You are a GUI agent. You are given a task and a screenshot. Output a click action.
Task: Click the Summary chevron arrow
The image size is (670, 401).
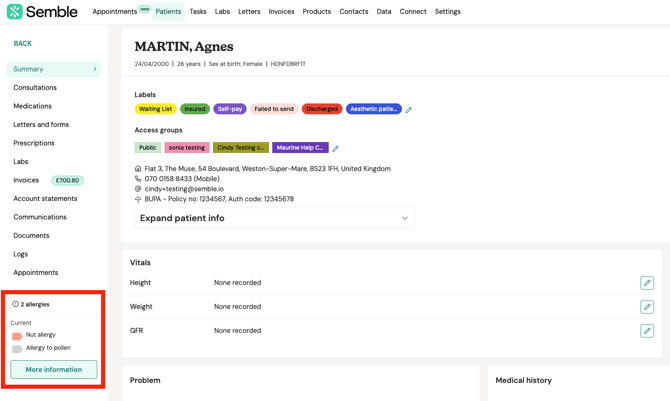click(95, 69)
